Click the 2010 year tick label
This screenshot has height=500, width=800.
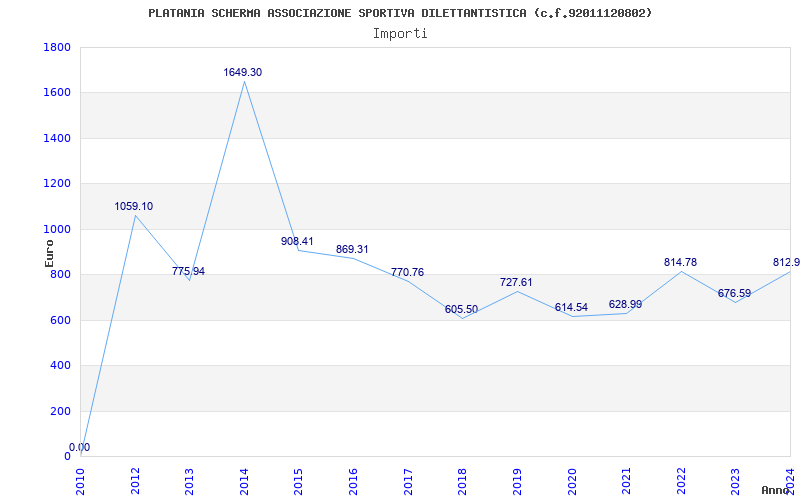click(x=81, y=482)
